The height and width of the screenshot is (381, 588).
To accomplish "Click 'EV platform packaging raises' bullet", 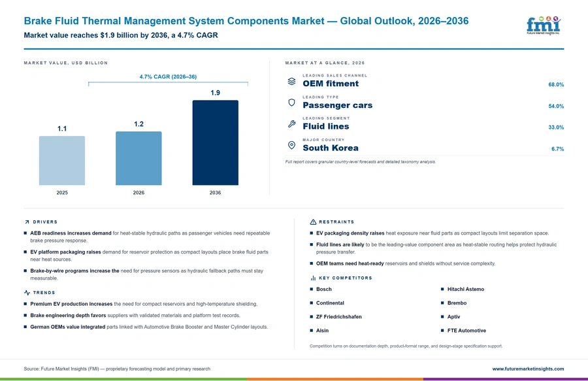I will coord(65,252).
